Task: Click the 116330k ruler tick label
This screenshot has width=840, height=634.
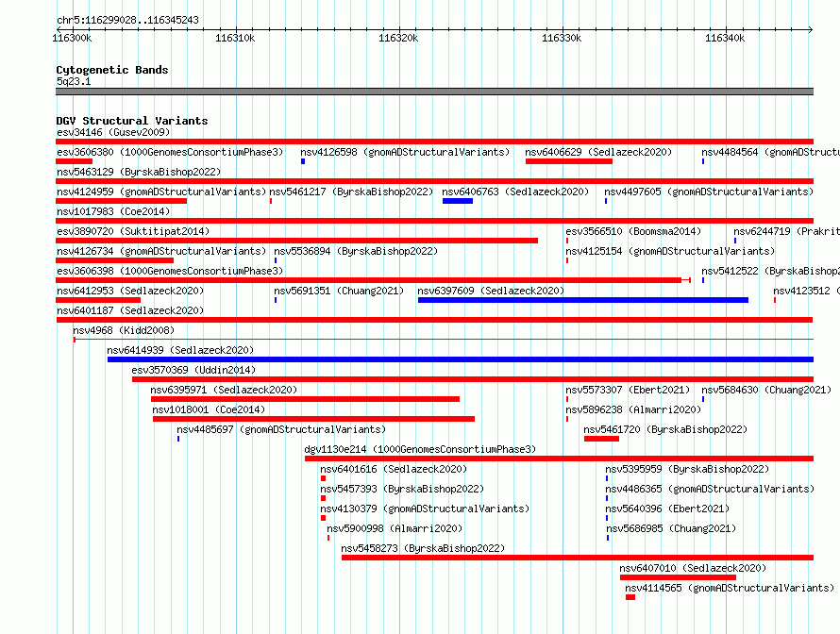Action: 562,38
